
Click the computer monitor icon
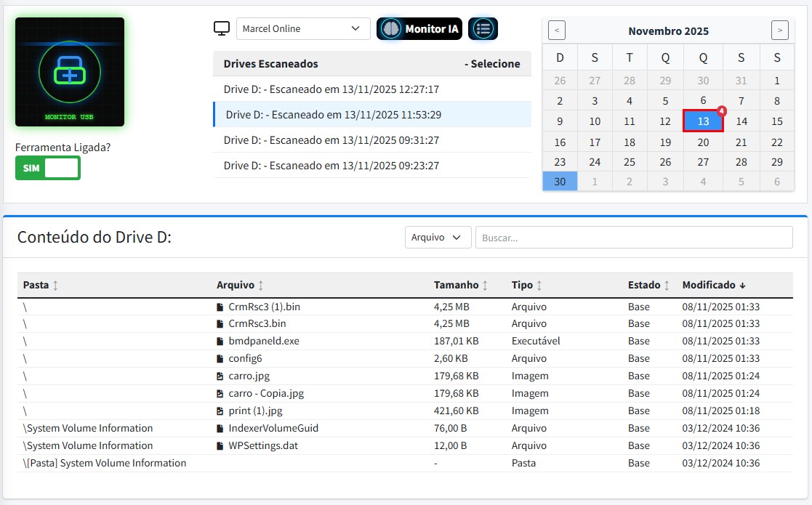222,28
